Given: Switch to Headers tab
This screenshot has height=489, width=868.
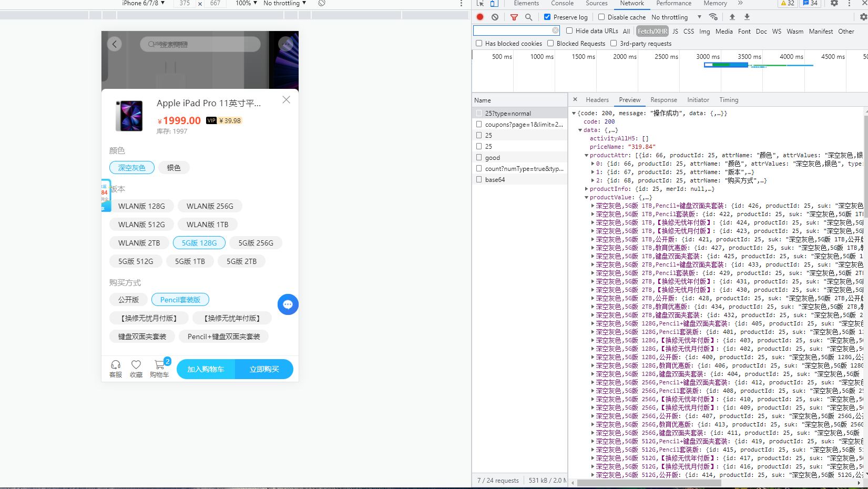Looking at the screenshot, I should point(597,99).
